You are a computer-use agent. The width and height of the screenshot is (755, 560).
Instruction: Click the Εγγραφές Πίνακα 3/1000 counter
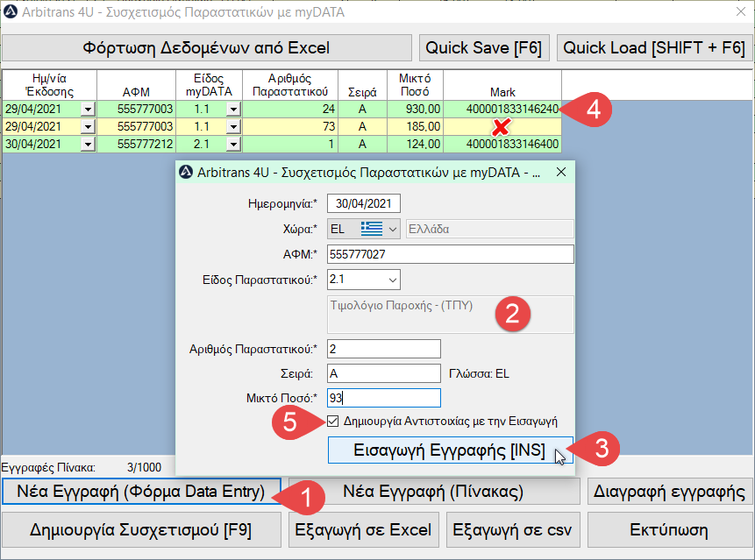(x=81, y=467)
